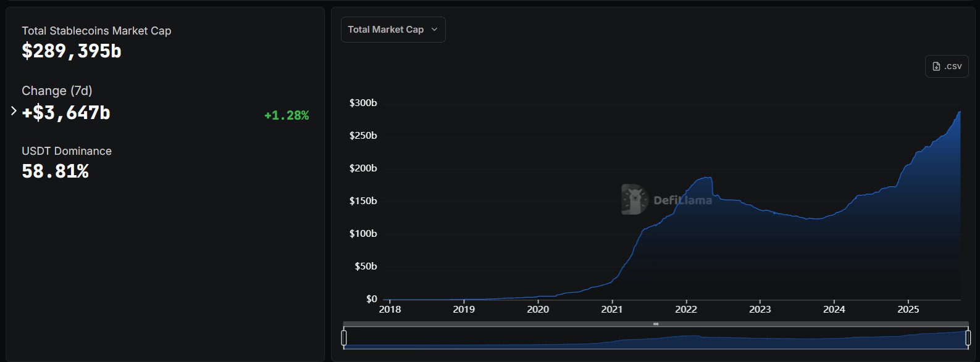
Task: Click the 2020 label on the x-axis
Action: pyautogui.click(x=538, y=310)
